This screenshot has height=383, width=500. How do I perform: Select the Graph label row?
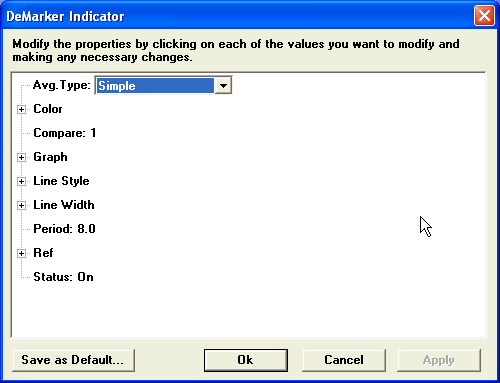(50, 157)
